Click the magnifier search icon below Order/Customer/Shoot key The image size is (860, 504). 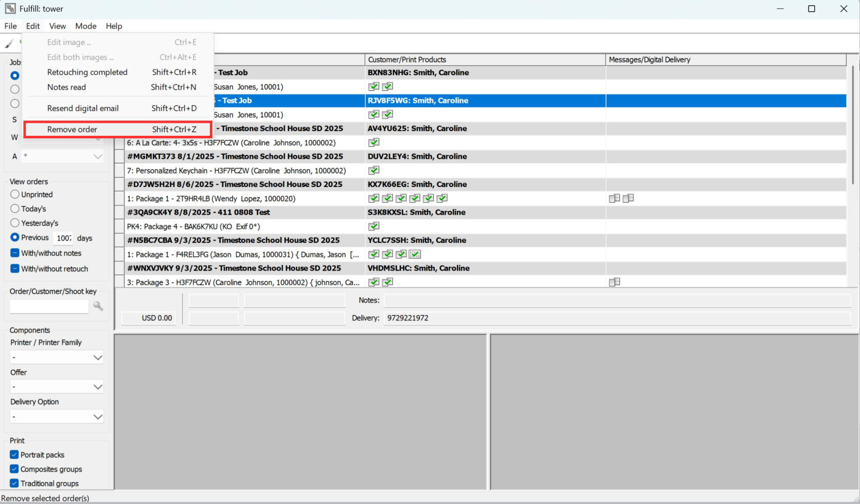tap(98, 306)
